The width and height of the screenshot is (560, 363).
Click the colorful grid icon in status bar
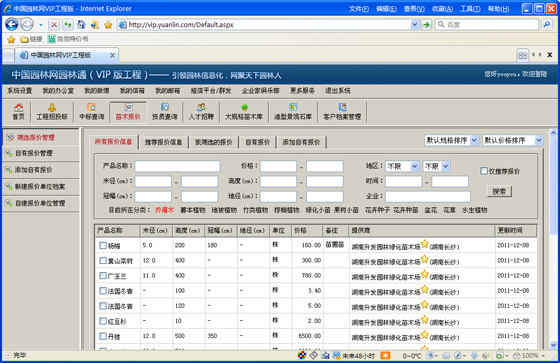click(302, 355)
